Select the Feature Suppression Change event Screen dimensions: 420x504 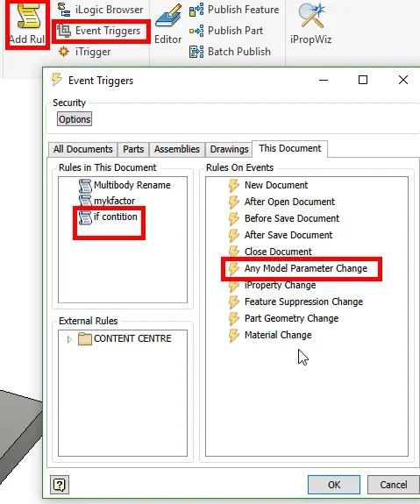[295, 302]
